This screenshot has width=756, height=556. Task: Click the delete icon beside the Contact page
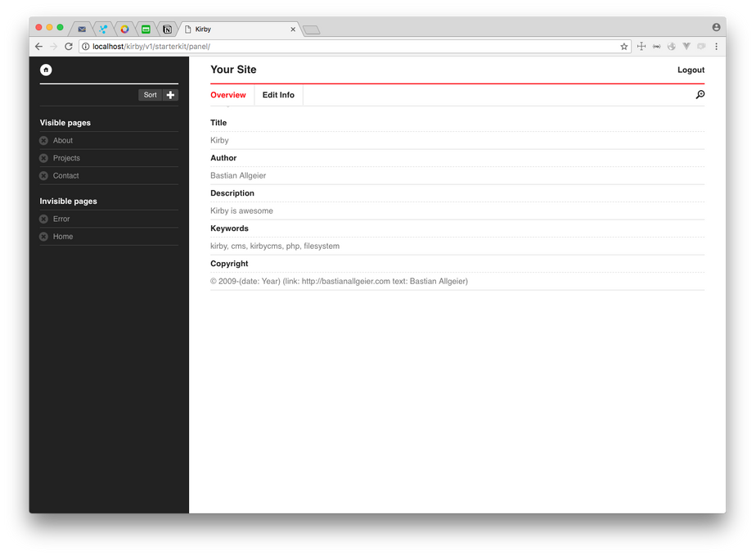(43, 175)
